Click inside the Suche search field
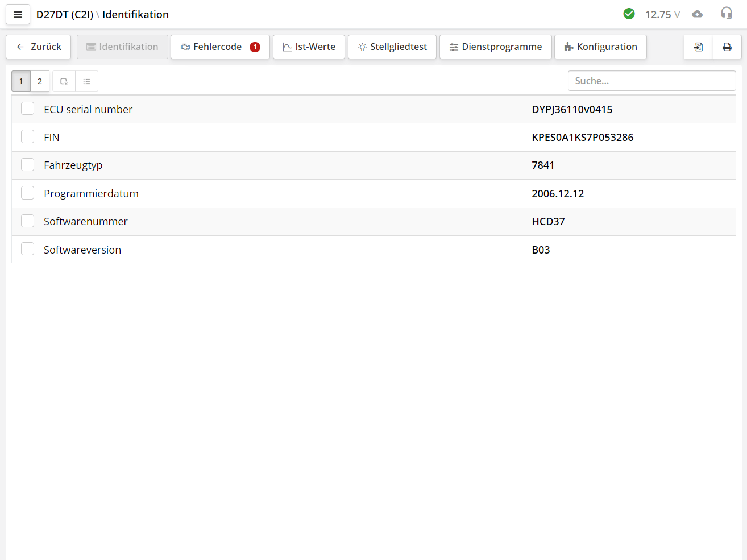This screenshot has width=747, height=560. (x=651, y=81)
